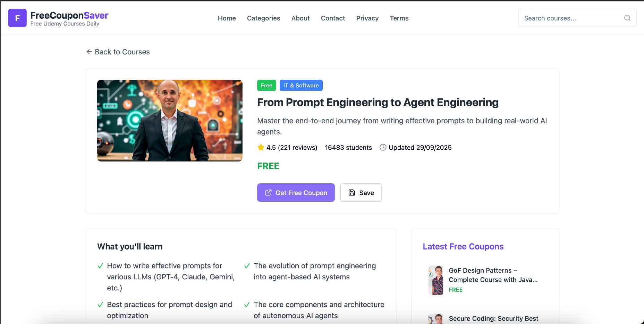Screen dimensions: 644x324
Task: Click the search magnifier icon
Action: click(627, 18)
